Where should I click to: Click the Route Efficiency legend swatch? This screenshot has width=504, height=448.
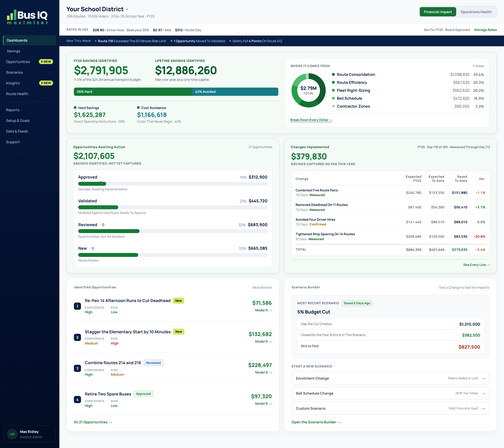(333, 82)
